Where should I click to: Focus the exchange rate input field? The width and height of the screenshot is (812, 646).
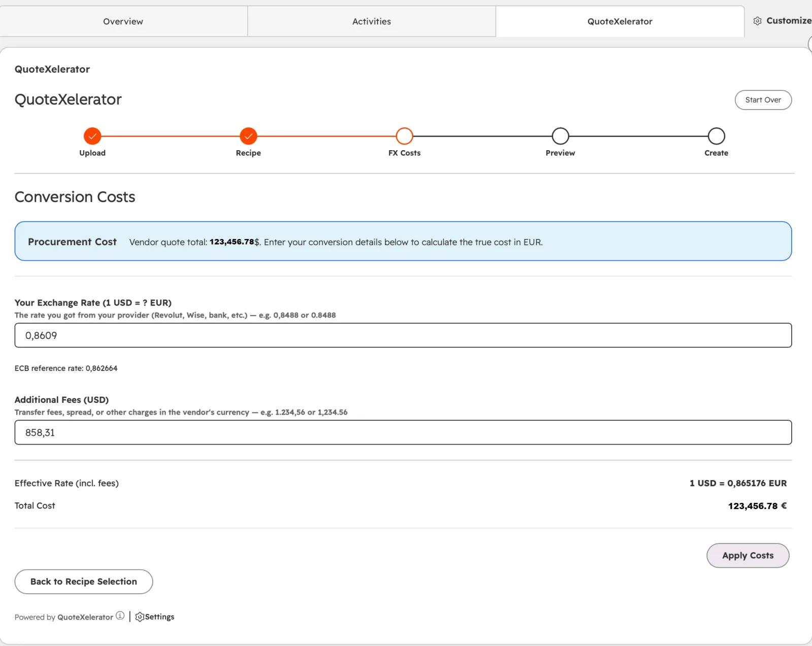coord(403,335)
